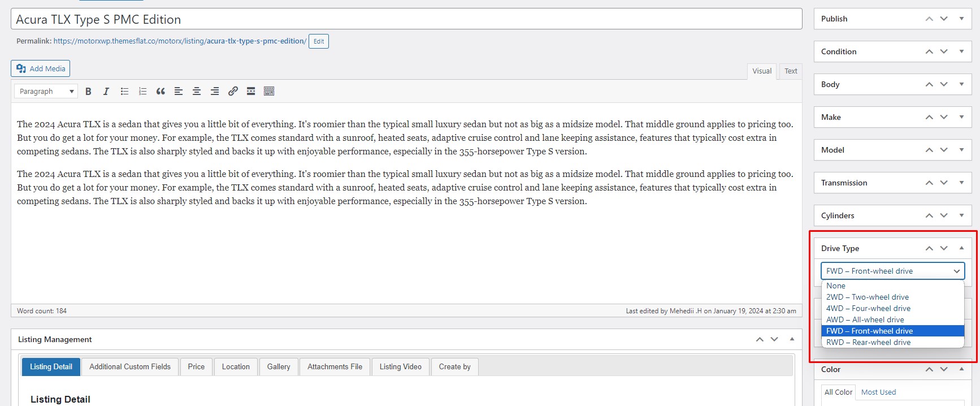Viewport: 980px width, 406px height.
Task: Move the Model panel up
Action: coord(929,150)
